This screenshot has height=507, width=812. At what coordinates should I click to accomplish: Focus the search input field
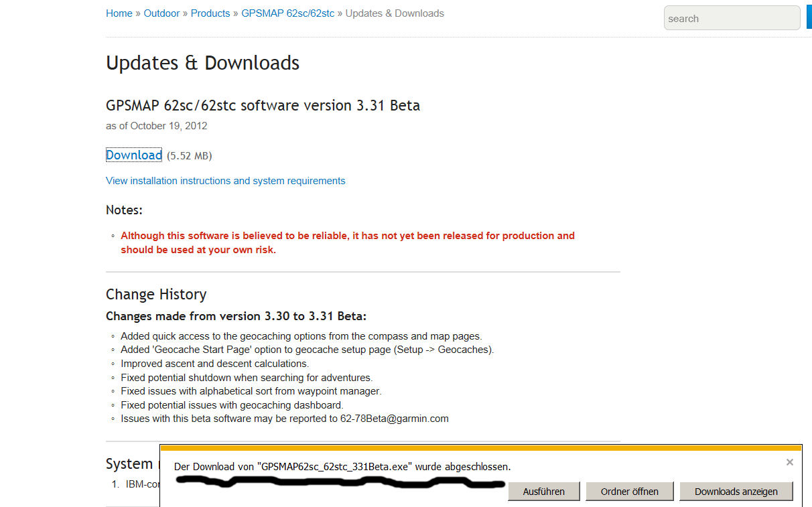pos(732,19)
